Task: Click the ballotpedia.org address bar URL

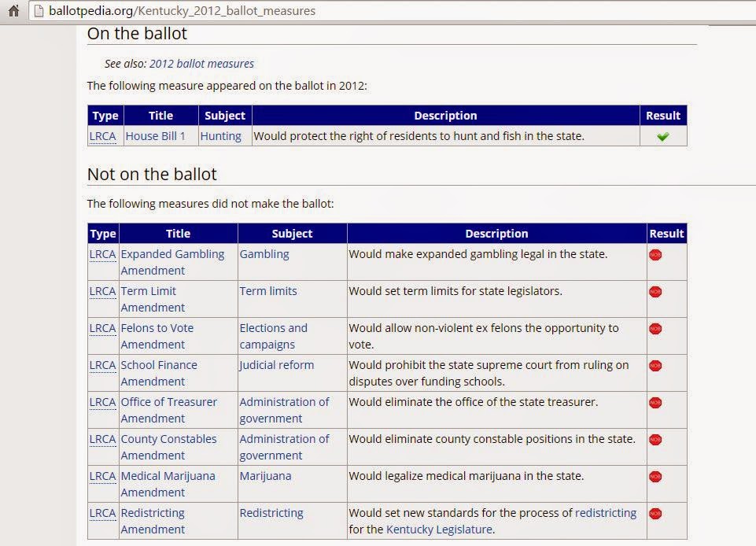Action: point(182,11)
